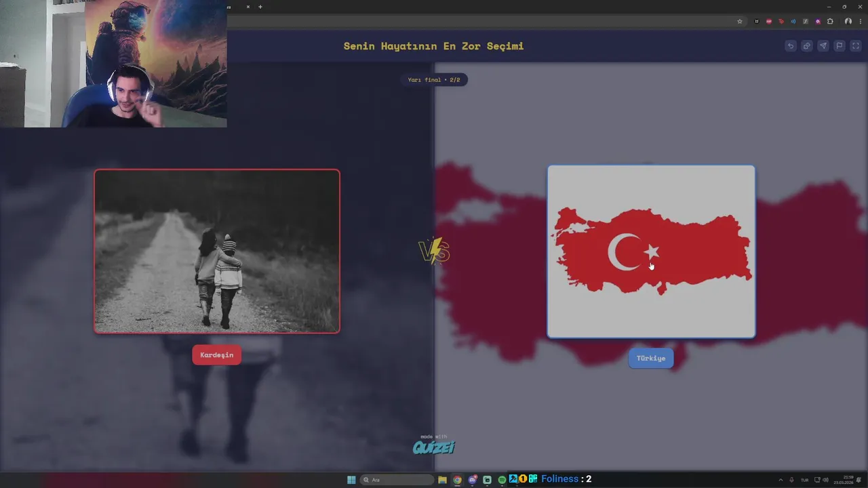Bookmark this page with the star icon

click(740, 21)
